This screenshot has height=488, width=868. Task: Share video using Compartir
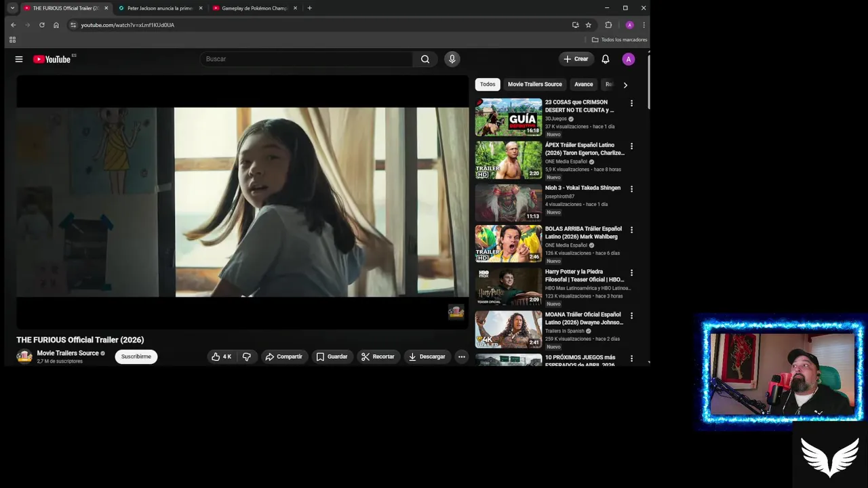pos(284,357)
